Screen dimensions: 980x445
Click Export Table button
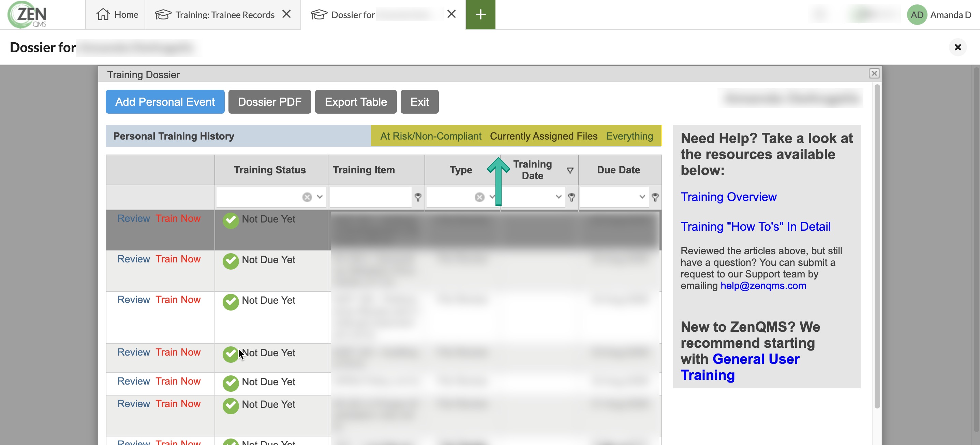tap(356, 102)
